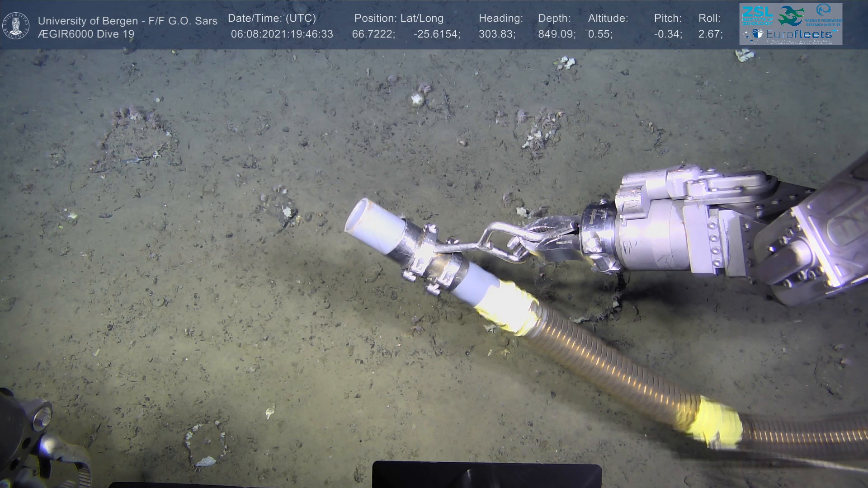Click the ÆGIR6000 Dive 19 label

click(86, 34)
